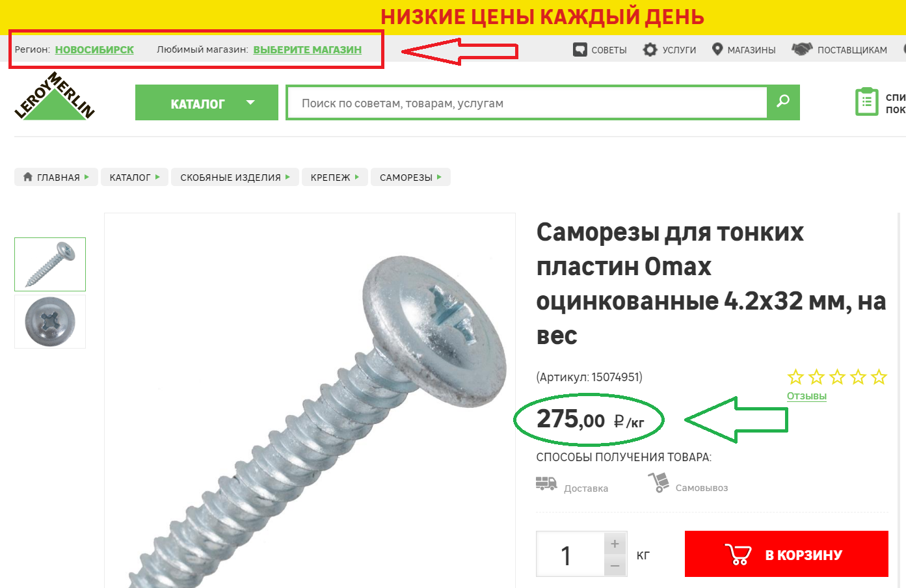The width and height of the screenshot is (906, 588).
Task: Click the Магазины location pin icon
Action: point(717,49)
